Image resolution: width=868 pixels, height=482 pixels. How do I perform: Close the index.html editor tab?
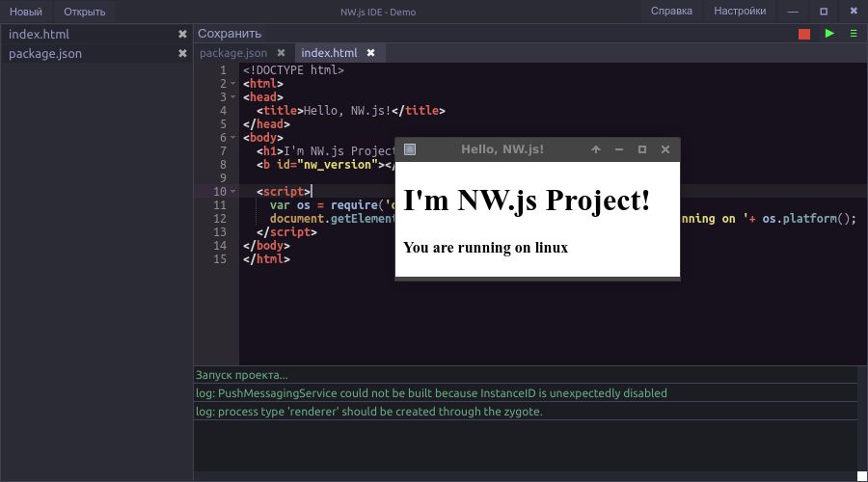click(x=371, y=53)
